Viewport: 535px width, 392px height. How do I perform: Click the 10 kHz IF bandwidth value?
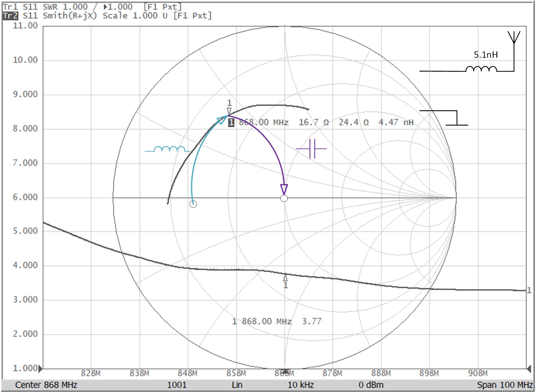pyautogui.click(x=300, y=385)
